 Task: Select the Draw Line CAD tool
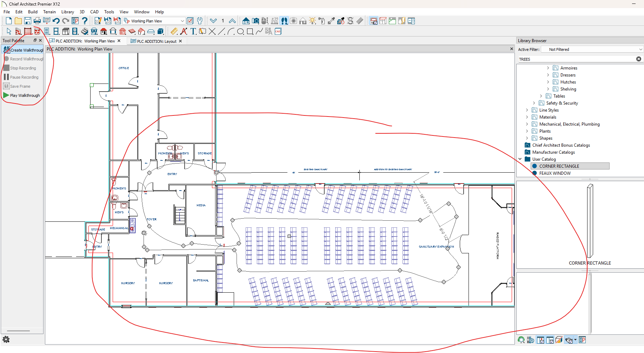(x=221, y=32)
